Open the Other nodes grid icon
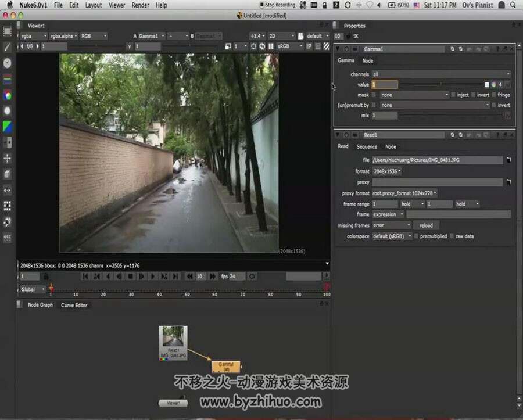 7,206
